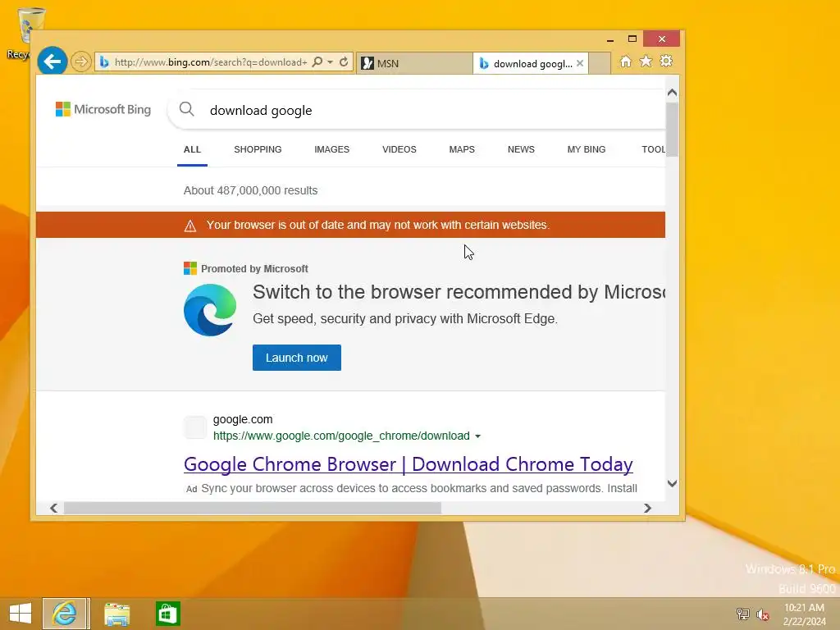Screen dimensions: 840x630
Task: Open the MAPS results tab
Action: [462, 149]
